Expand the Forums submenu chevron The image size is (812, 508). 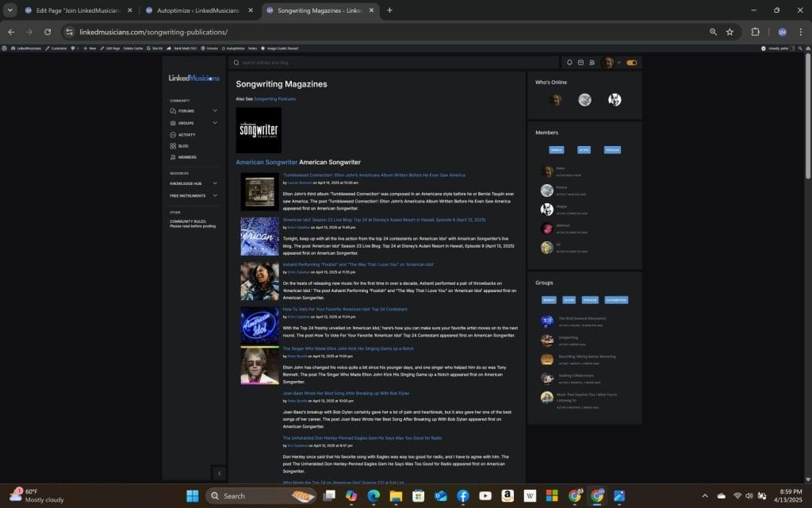[215, 111]
